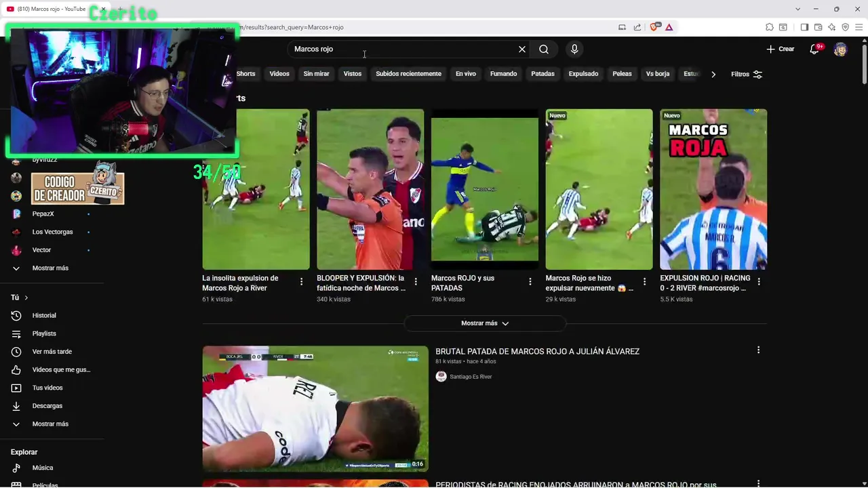Screen dimensions: 868x488
Task: Select the 'Sin mirar' filter chip
Action: tap(316, 74)
